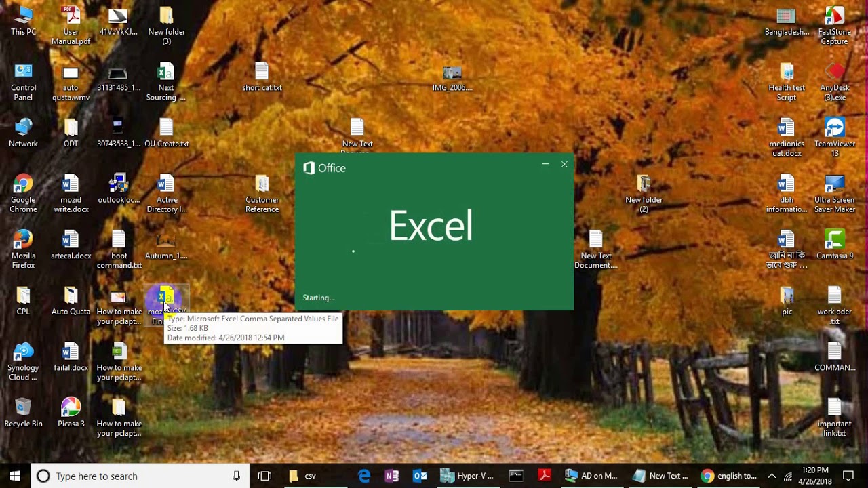Switch to the Hyper-V taskbar window
Viewport: 868px width, 488px height.
(467, 476)
